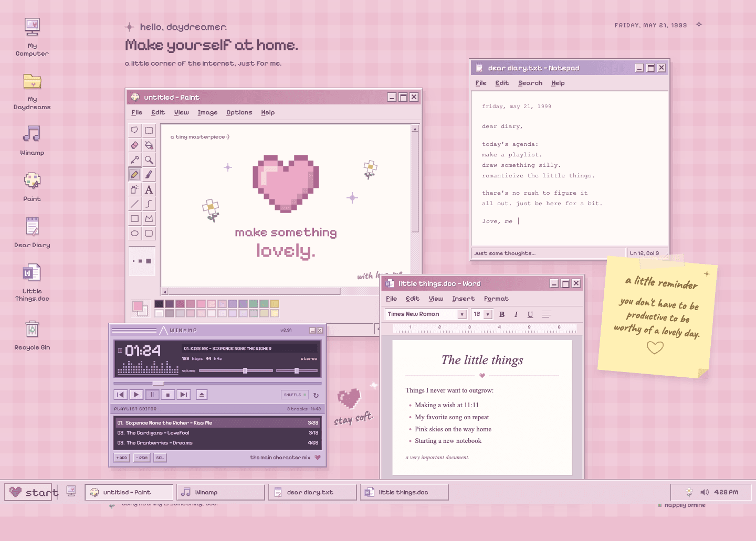Select the rectangular Select tool in Paint

click(149, 130)
